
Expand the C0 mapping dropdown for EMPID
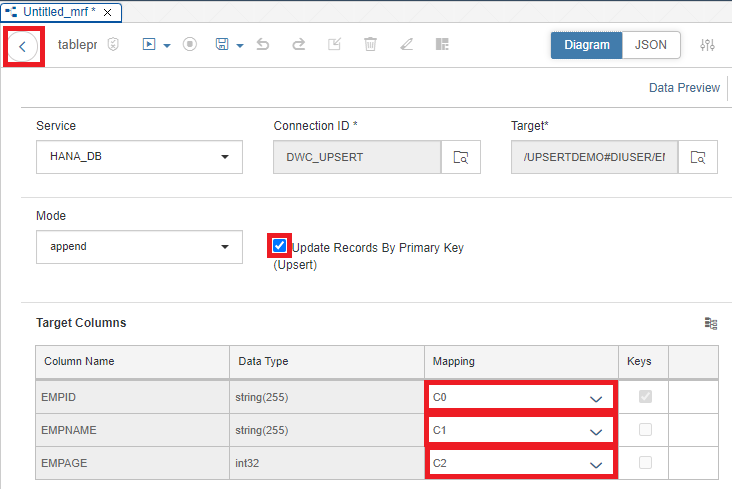click(521, 397)
